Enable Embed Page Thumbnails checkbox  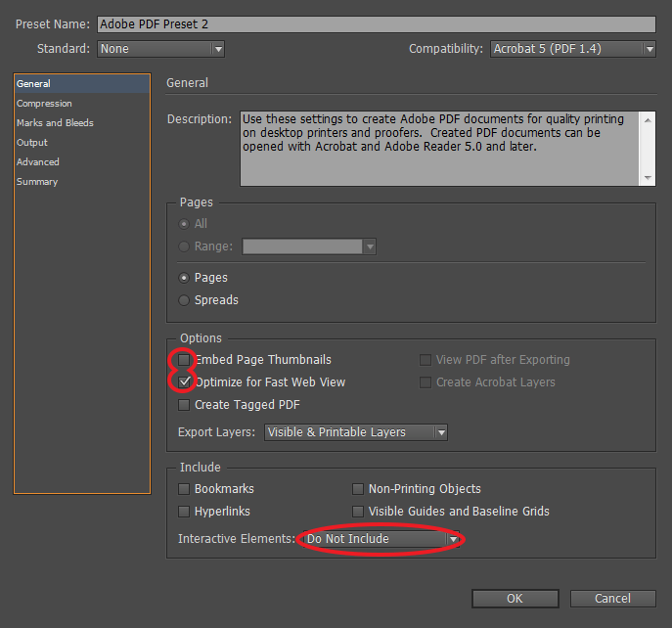184,360
